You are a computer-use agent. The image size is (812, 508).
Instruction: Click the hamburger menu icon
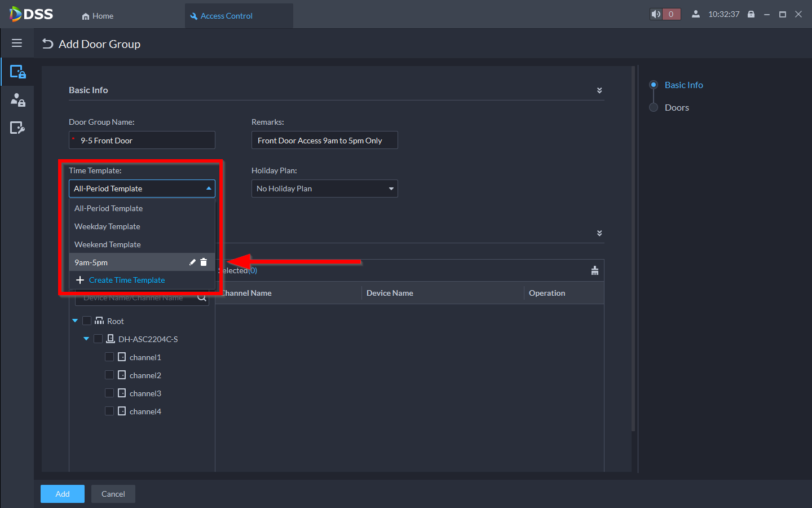[17, 43]
